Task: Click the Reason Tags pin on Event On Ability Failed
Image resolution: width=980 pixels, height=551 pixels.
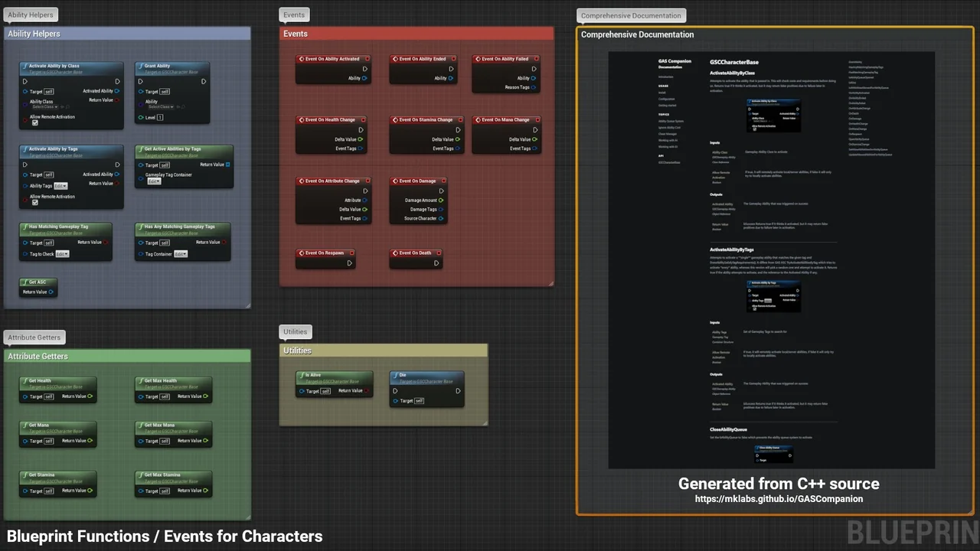Action: (534, 87)
